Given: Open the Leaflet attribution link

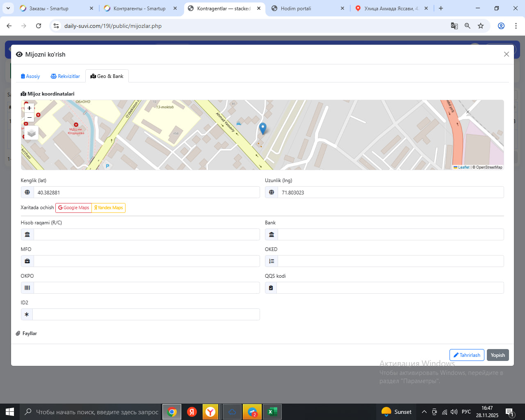Looking at the screenshot, I should (463, 167).
